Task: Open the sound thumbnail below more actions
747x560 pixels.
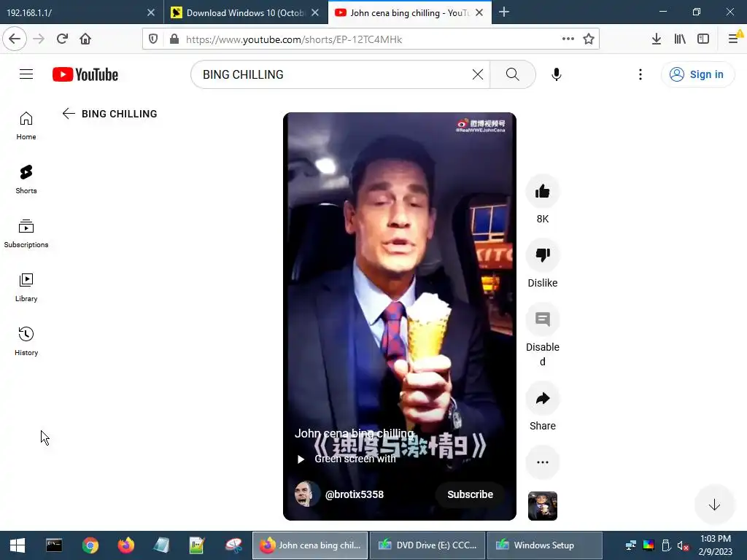Action: click(543, 506)
